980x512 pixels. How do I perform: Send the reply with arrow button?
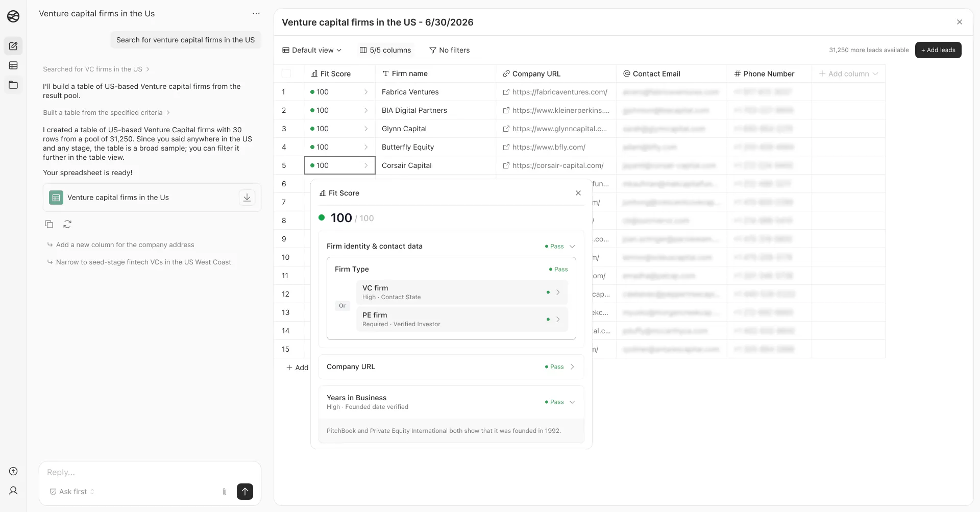(x=245, y=492)
